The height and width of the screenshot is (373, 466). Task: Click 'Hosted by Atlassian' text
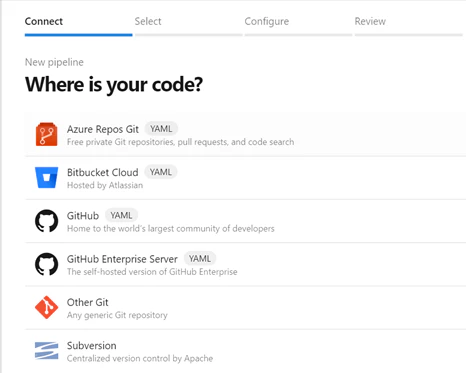tap(105, 185)
